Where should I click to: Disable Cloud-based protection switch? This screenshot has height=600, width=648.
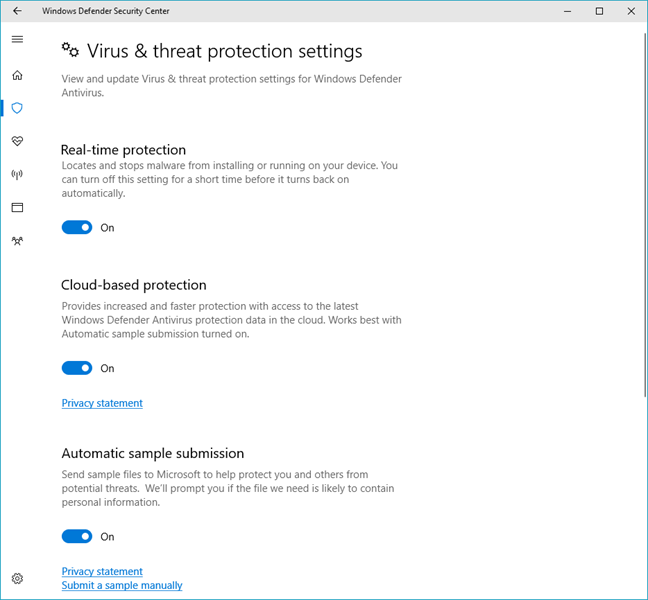[77, 368]
